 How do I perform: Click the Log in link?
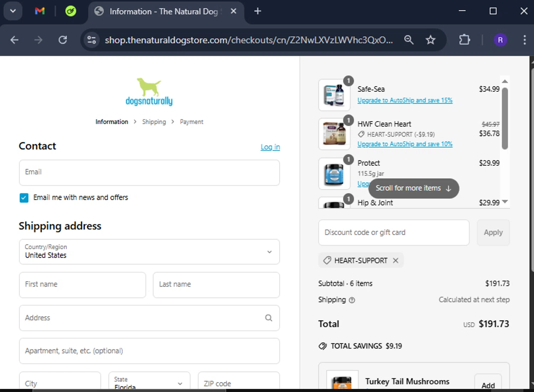point(270,147)
